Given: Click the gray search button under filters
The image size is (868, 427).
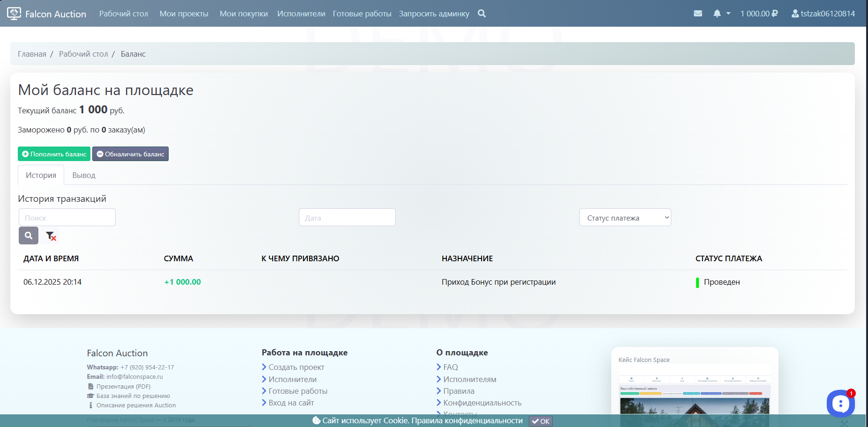Looking at the screenshot, I should 29,236.
